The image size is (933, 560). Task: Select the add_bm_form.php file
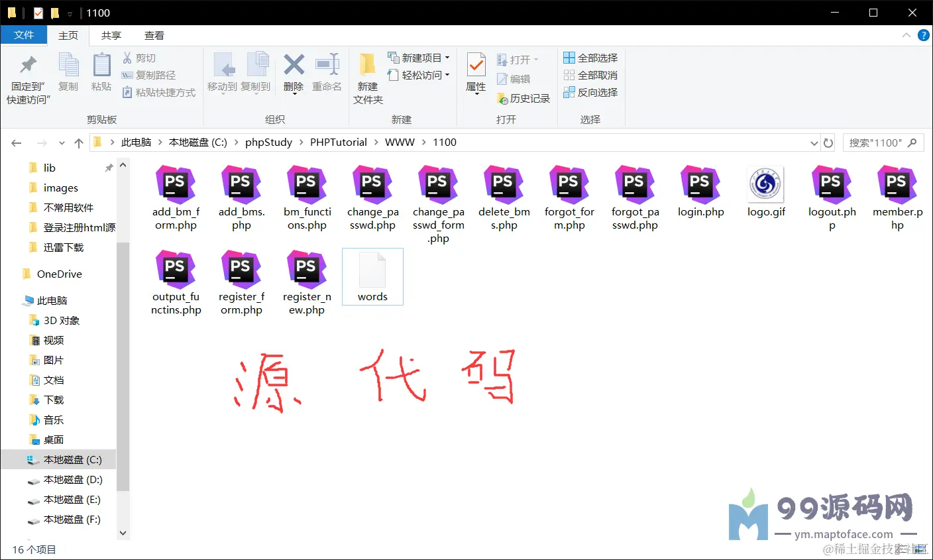point(176,198)
